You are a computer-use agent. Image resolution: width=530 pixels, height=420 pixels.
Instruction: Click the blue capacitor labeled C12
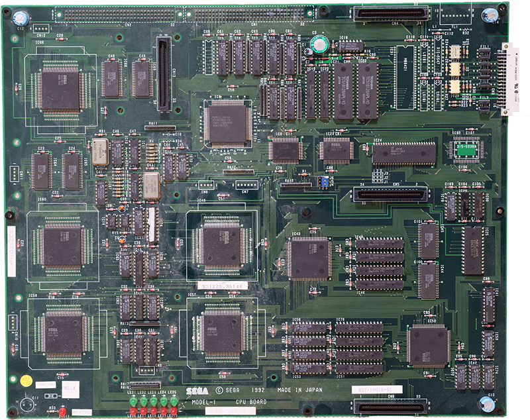(21, 18)
